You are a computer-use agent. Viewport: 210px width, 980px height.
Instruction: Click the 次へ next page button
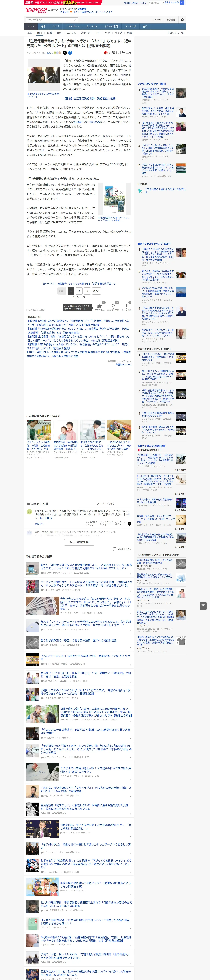96,291
